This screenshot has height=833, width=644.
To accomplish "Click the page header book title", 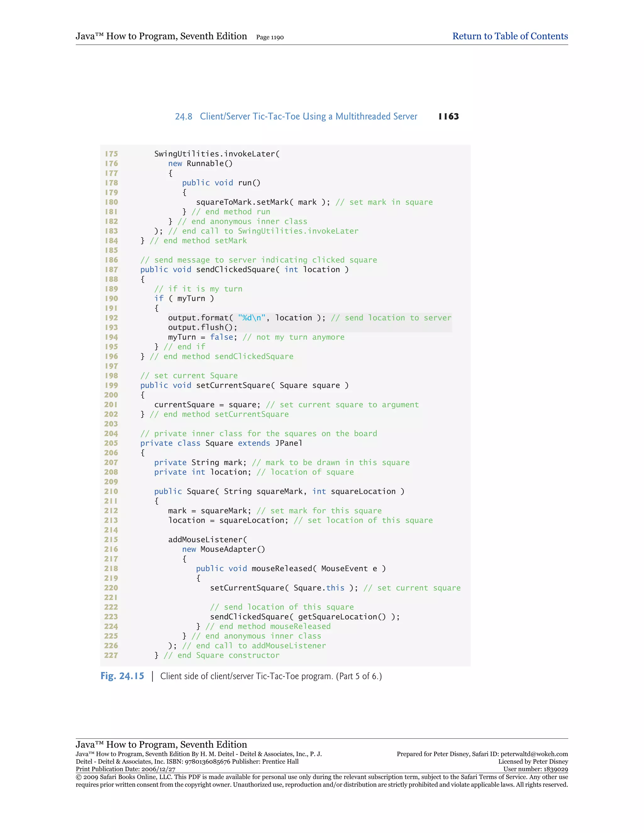I will pos(161,36).
